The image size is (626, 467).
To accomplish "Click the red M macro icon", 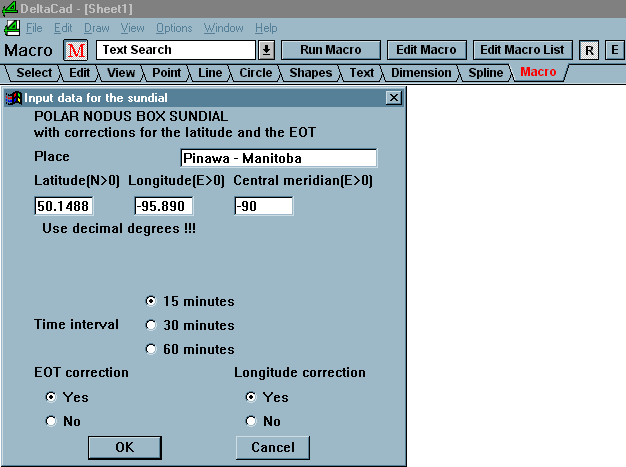I will click(77, 50).
